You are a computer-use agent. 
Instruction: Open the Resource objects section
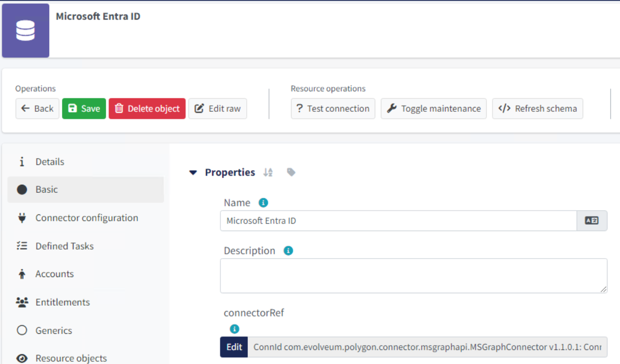tap(85, 358)
